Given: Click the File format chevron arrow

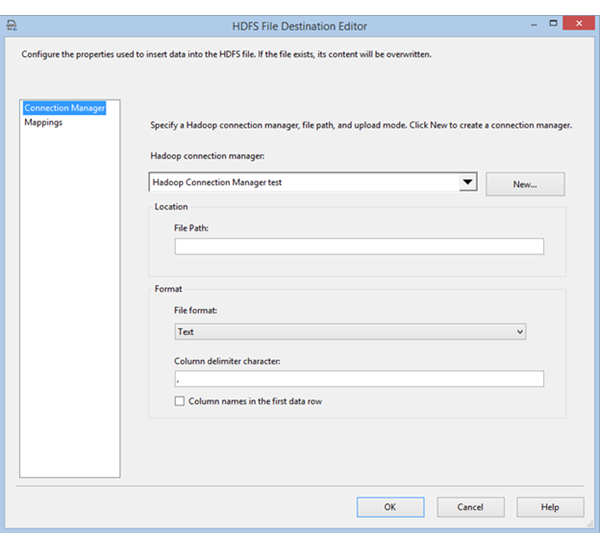Looking at the screenshot, I should [519, 332].
